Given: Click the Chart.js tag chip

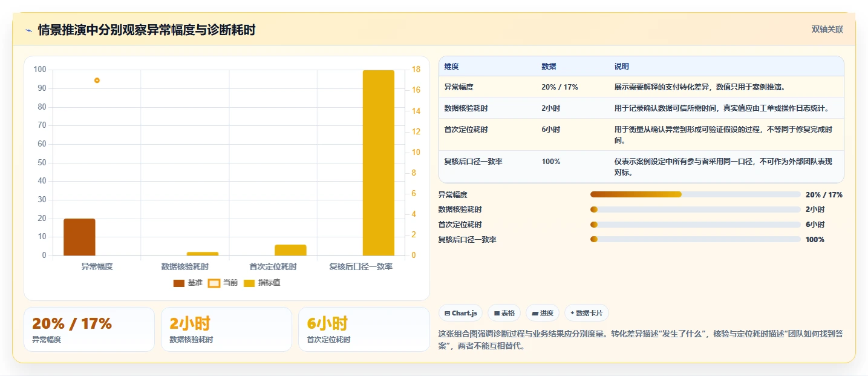Looking at the screenshot, I should click(x=460, y=313).
